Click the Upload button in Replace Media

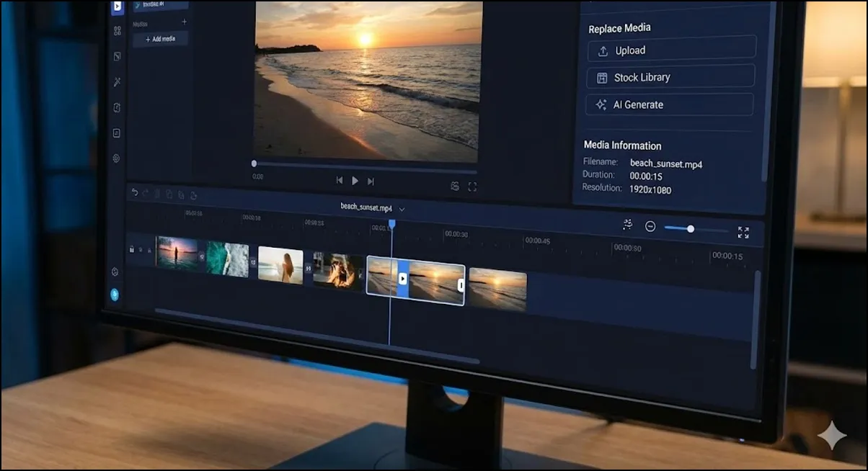tap(670, 50)
